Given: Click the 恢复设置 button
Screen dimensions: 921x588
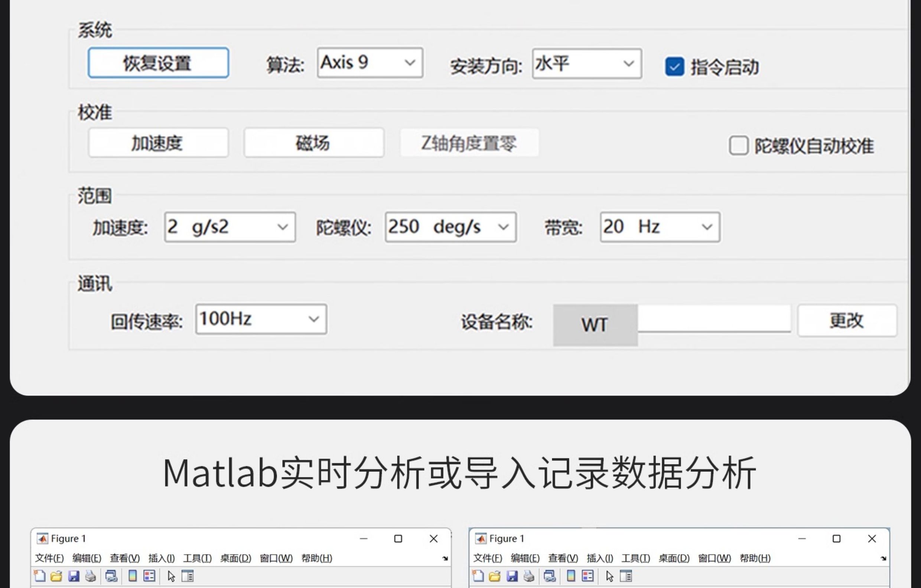Looking at the screenshot, I should pos(158,63).
